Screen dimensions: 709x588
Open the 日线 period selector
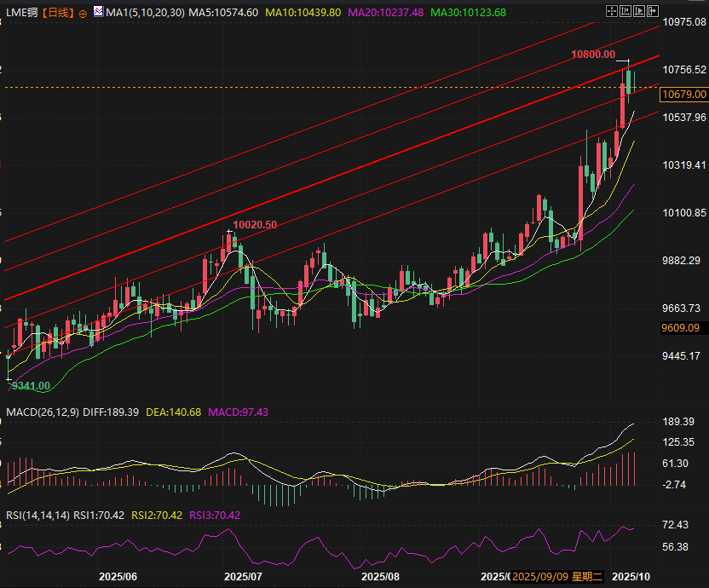pyautogui.click(x=57, y=13)
